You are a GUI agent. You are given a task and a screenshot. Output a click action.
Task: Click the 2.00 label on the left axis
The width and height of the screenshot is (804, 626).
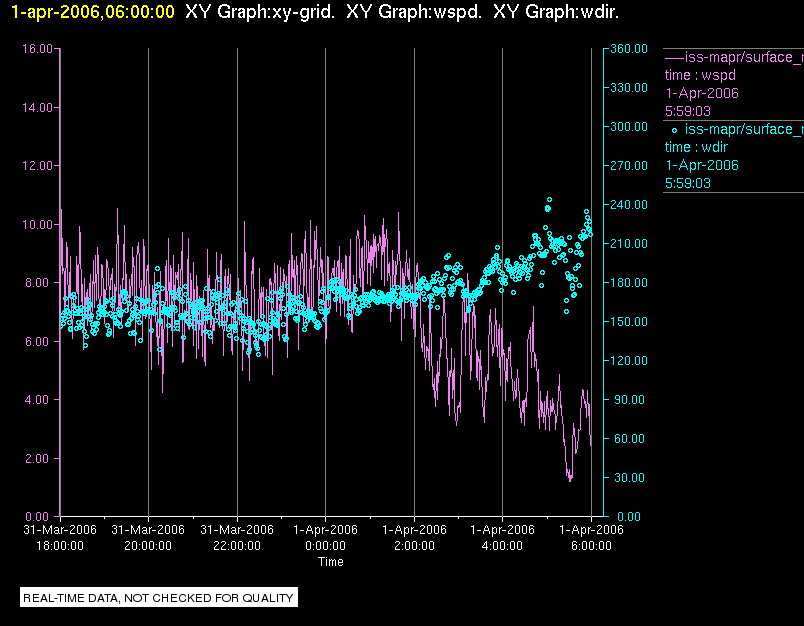click(39, 458)
